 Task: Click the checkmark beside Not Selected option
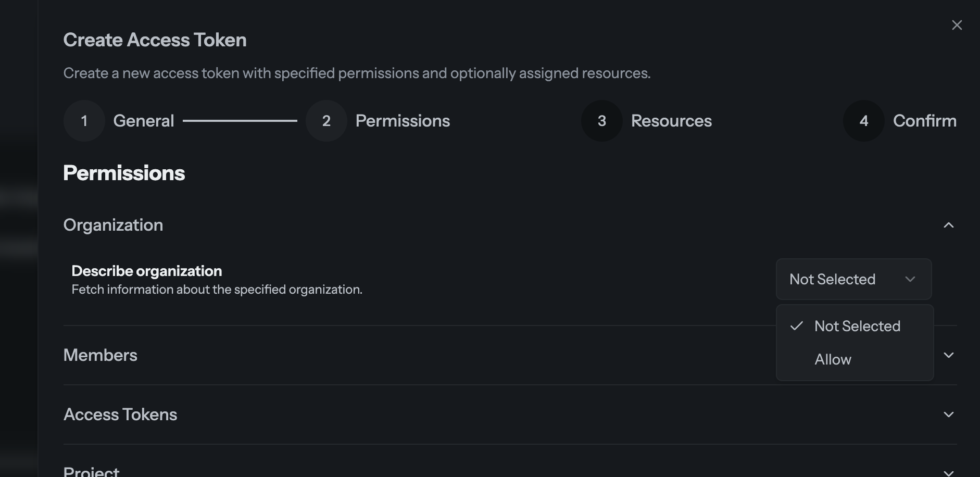[x=796, y=326]
